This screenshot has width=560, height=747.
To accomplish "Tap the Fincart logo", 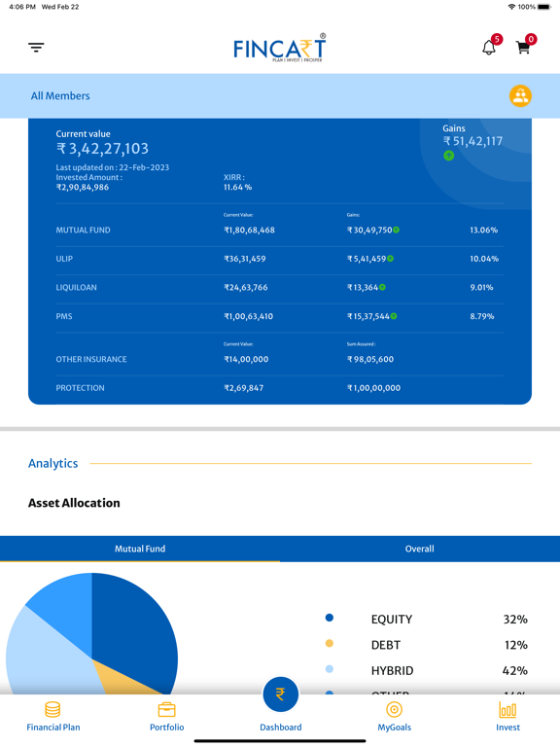I will (280, 48).
